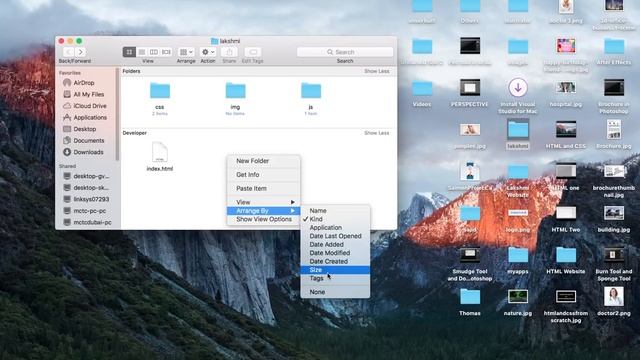640x360 pixels.
Task: Choose New Folder in context menu
Action: pos(264,161)
